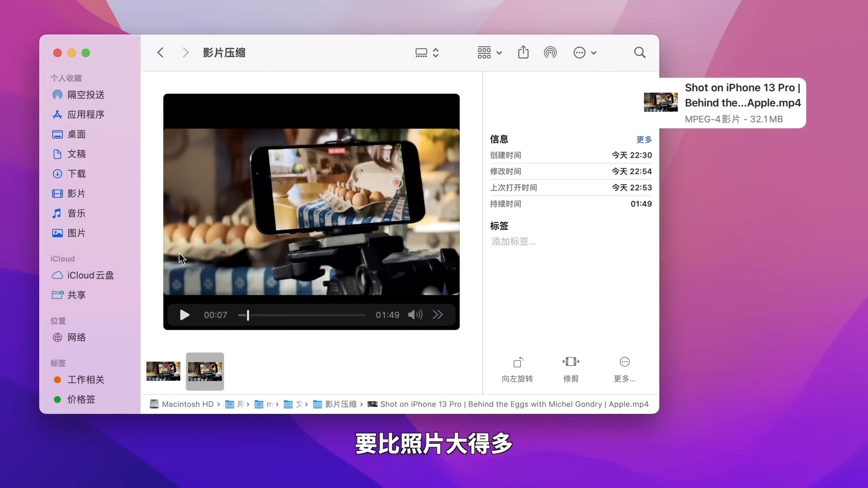Image resolution: width=868 pixels, height=488 pixels.
Task: Select 隔空投送 in sidebar
Action: click(86, 94)
